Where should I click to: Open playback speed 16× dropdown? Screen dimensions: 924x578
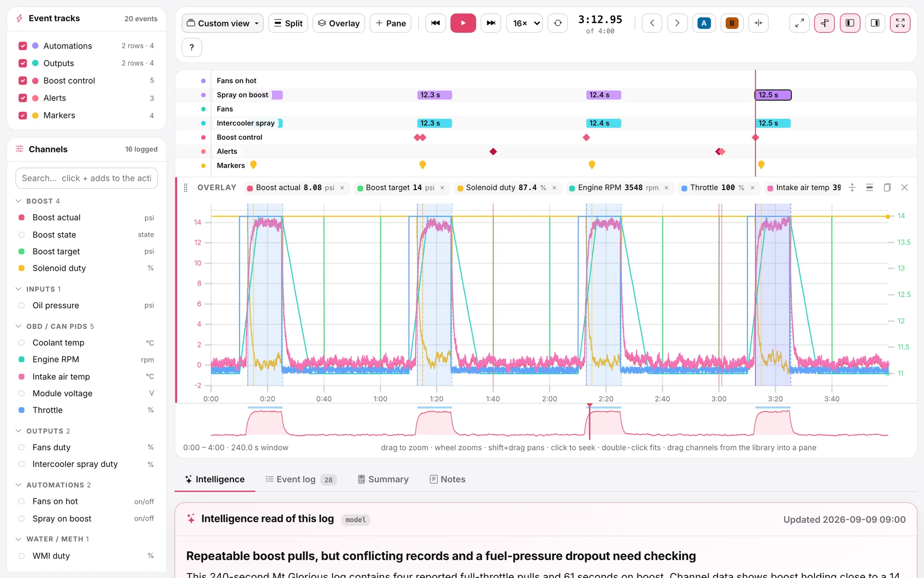click(x=524, y=23)
